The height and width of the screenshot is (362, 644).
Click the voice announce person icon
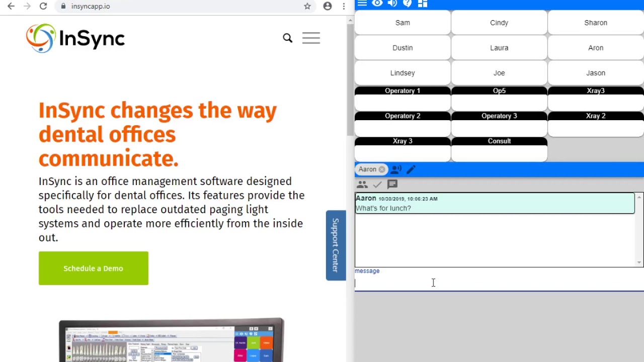396,169
